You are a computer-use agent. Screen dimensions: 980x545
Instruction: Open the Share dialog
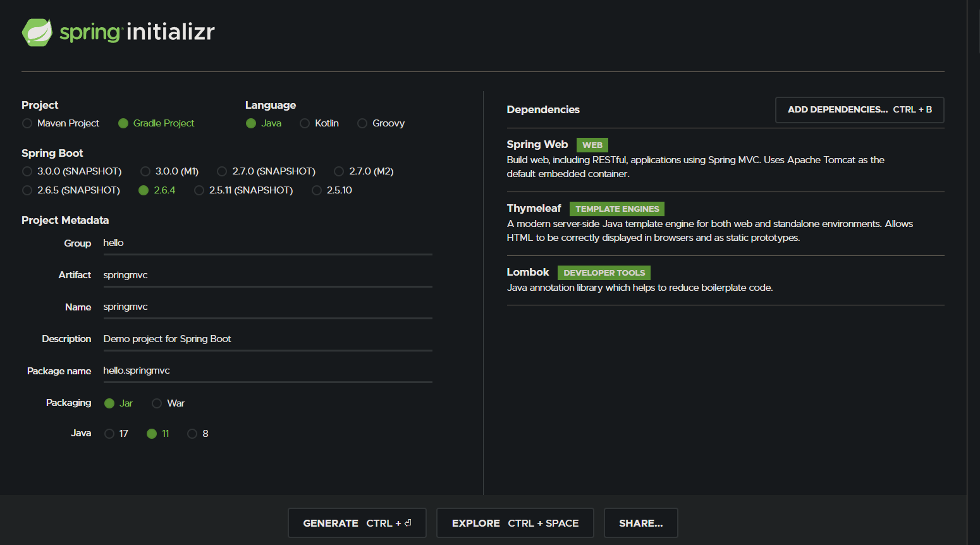coord(641,523)
